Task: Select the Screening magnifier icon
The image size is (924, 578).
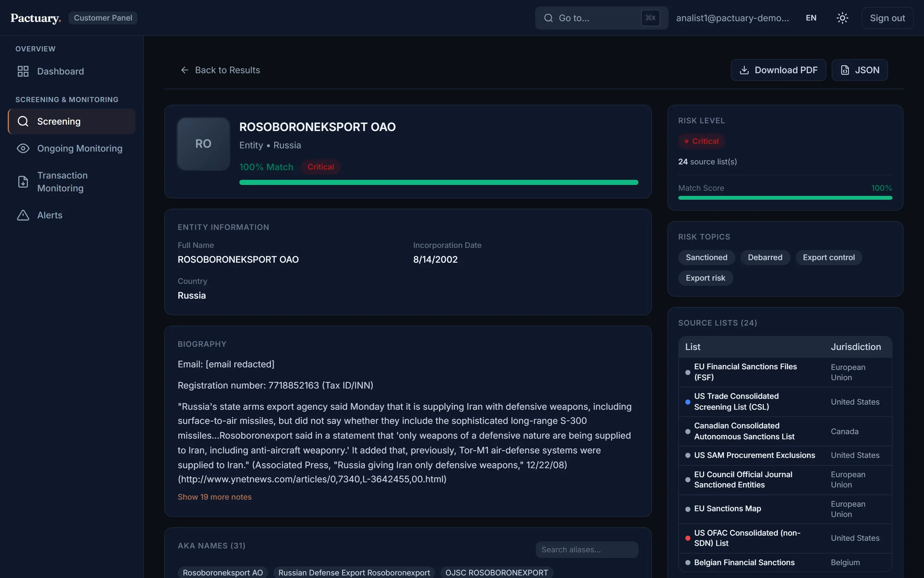Action: click(23, 121)
